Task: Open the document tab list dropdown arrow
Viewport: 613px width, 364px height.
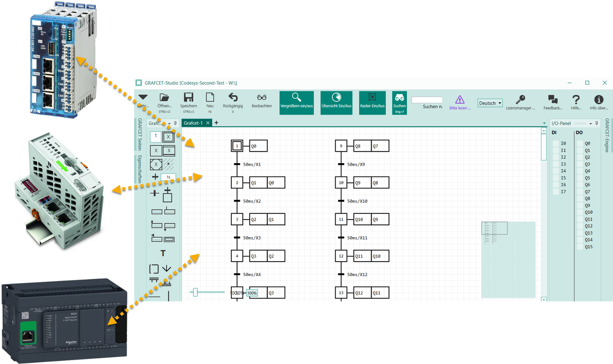Action: [545, 123]
